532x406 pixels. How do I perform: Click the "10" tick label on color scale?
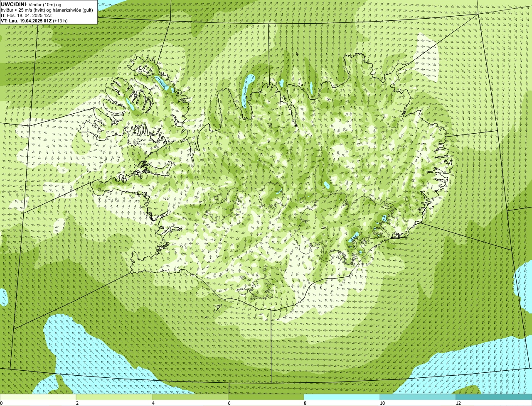click(x=382, y=403)
